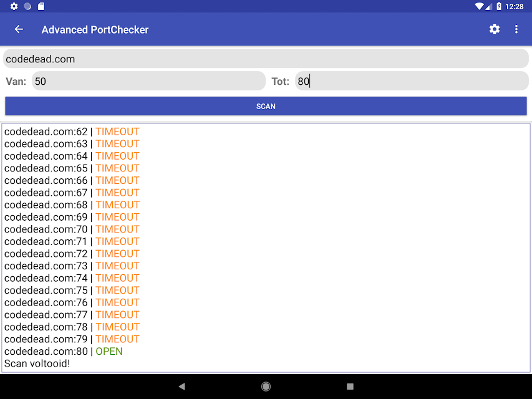Select result line codedead.com:74 TIMEOUT

pyautogui.click(x=72, y=278)
